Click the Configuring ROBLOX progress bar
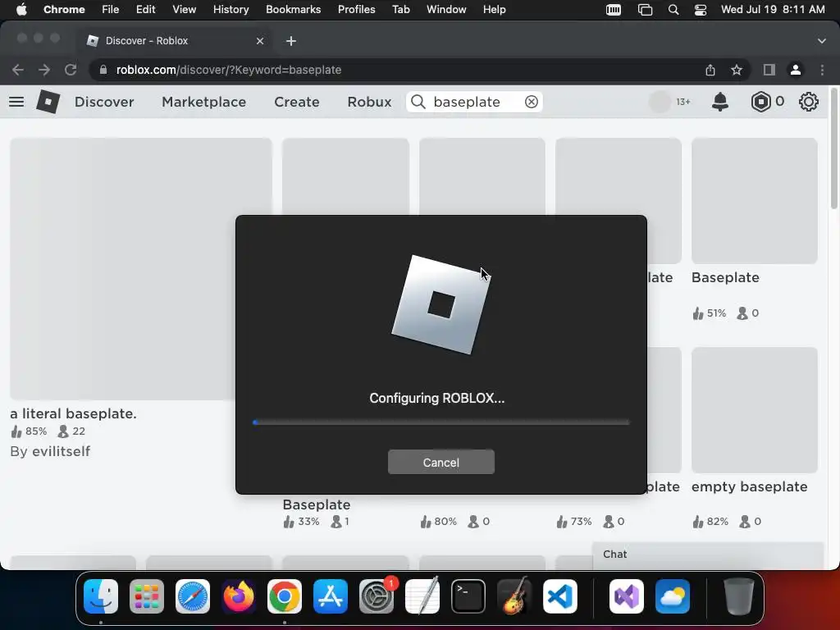Screen dimensions: 840x630 tap(441, 422)
